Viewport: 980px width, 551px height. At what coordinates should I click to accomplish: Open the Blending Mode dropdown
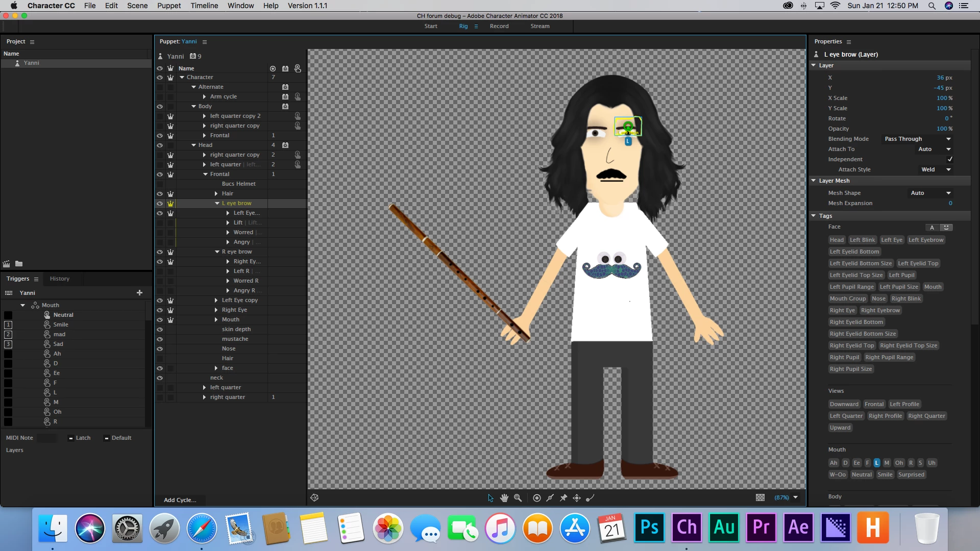click(x=917, y=139)
